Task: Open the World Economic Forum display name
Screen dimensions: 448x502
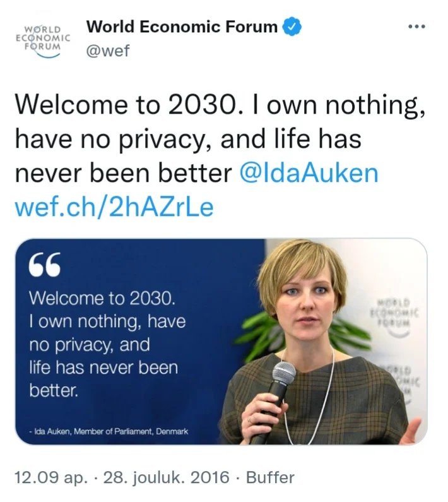Action: point(181,27)
